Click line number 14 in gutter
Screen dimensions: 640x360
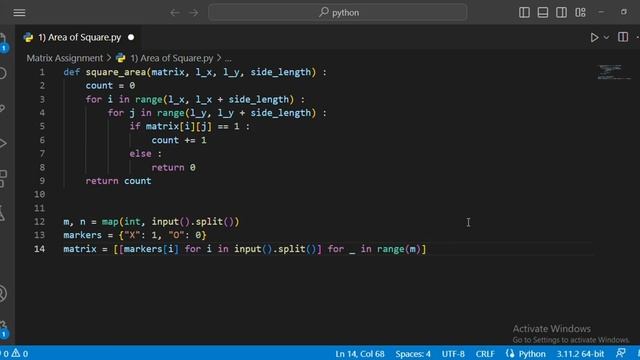point(39,249)
